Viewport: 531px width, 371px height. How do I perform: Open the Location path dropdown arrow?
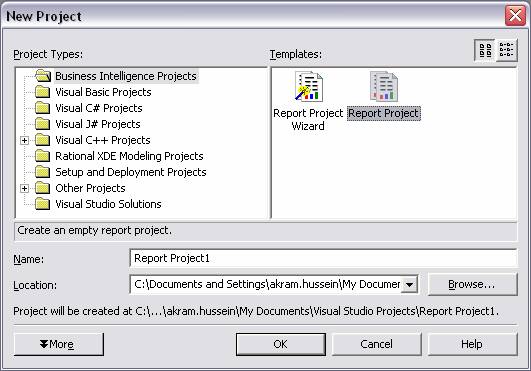(x=409, y=284)
